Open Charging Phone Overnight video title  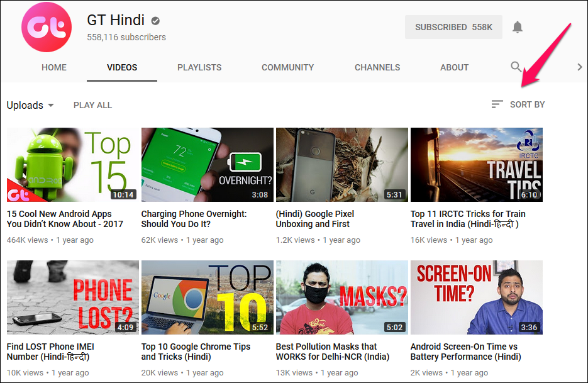click(194, 219)
